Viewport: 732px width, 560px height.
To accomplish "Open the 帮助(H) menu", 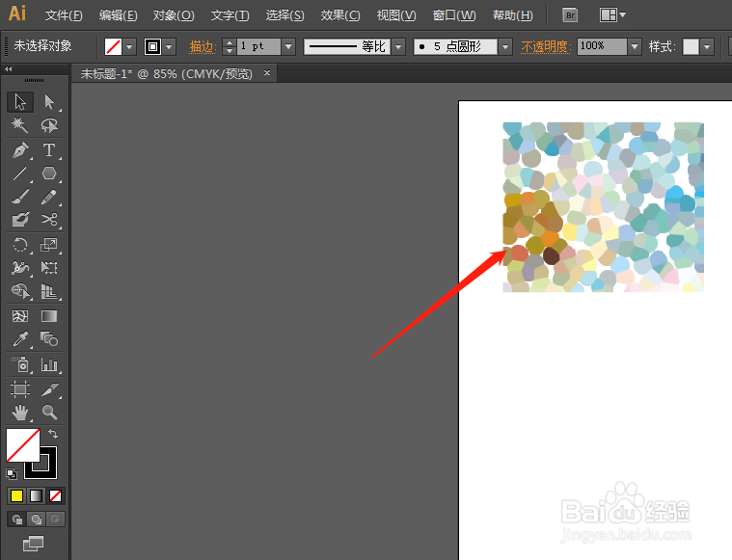I will coord(512,15).
